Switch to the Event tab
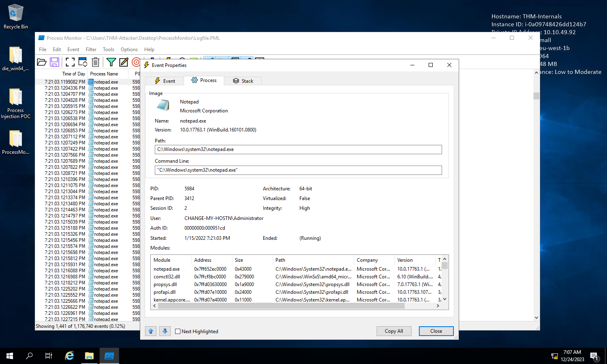 point(165,81)
